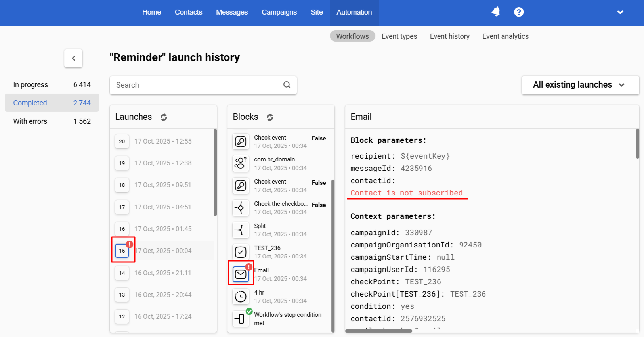Select the Email block icon
Image resolution: width=644 pixels, height=337 pixels.
(241, 274)
